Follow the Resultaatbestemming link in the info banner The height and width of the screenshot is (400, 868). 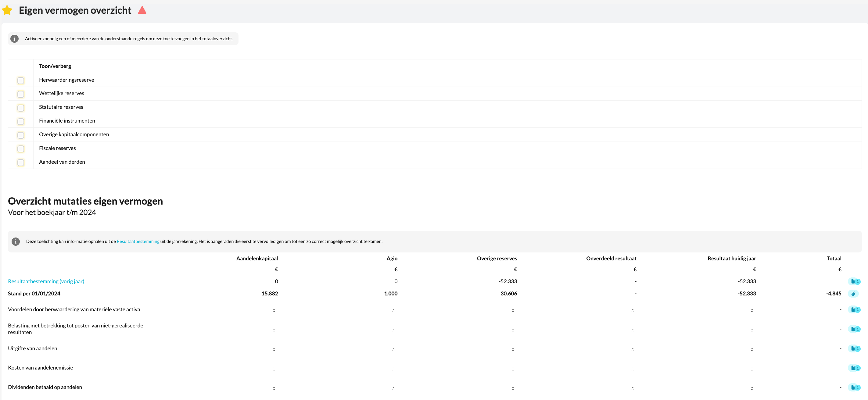pos(138,241)
